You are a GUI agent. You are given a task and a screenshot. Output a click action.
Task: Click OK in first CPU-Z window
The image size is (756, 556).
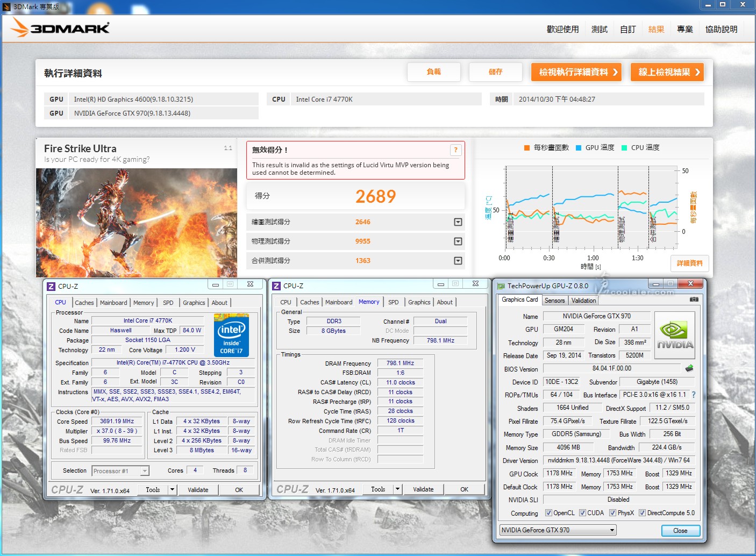(x=239, y=490)
